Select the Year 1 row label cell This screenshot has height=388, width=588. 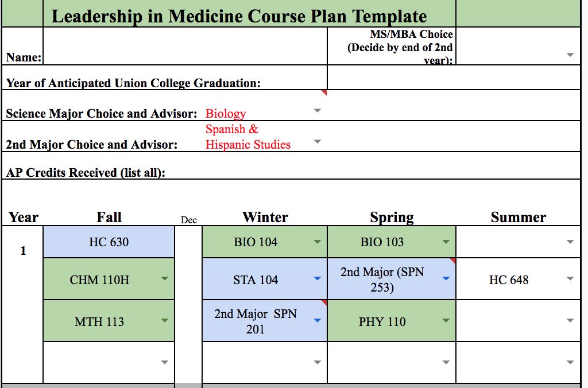(23, 251)
